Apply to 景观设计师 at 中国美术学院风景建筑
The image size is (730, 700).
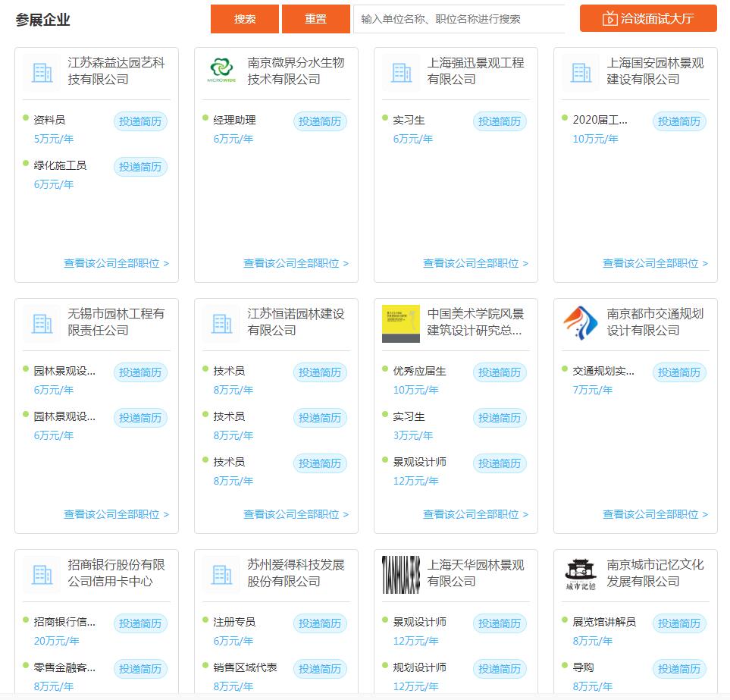point(500,464)
